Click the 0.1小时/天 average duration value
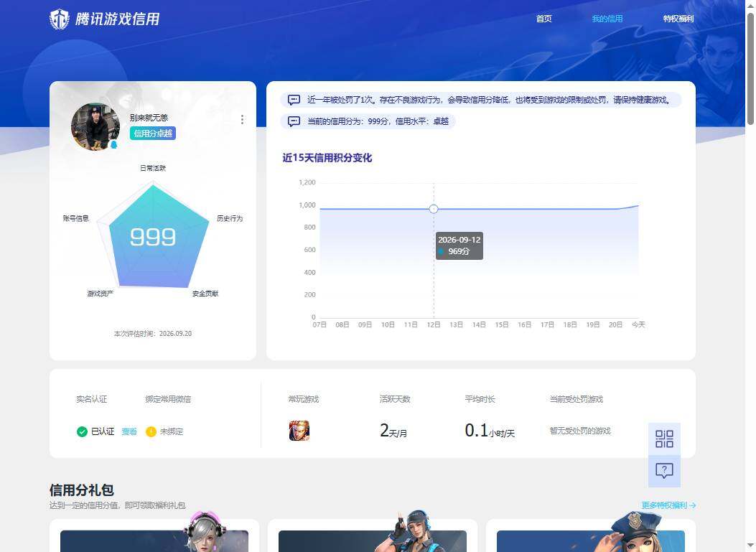 pyautogui.click(x=490, y=431)
